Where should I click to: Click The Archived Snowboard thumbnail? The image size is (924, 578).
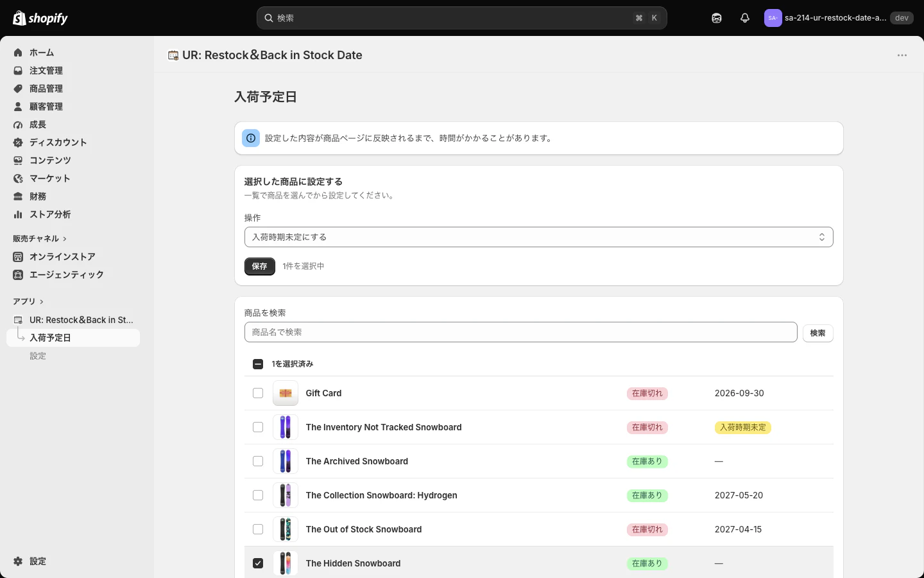pyautogui.click(x=286, y=461)
